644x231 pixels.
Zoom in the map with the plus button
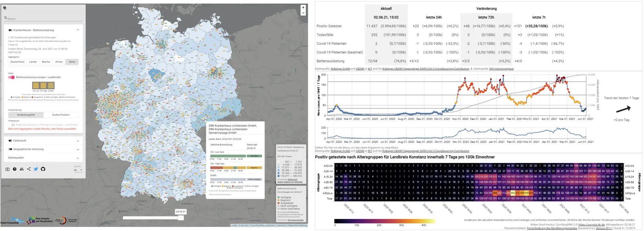click(x=303, y=8)
